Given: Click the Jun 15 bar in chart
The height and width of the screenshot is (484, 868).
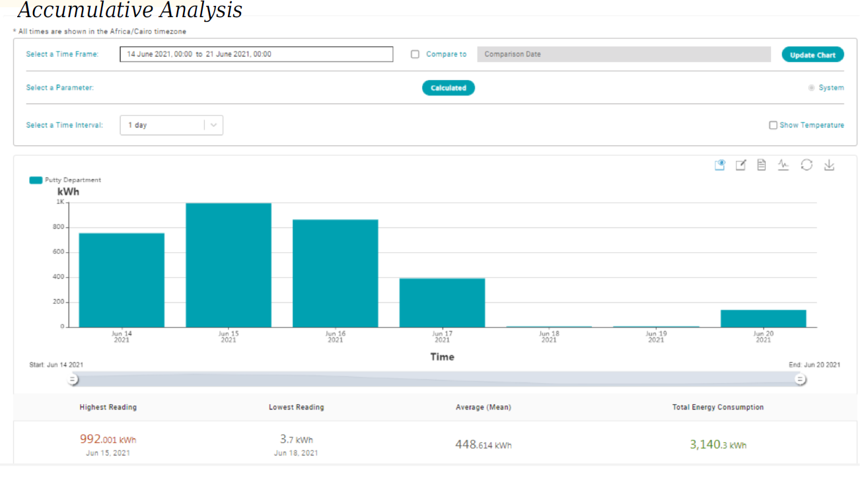Looking at the screenshot, I should pos(229,265).
